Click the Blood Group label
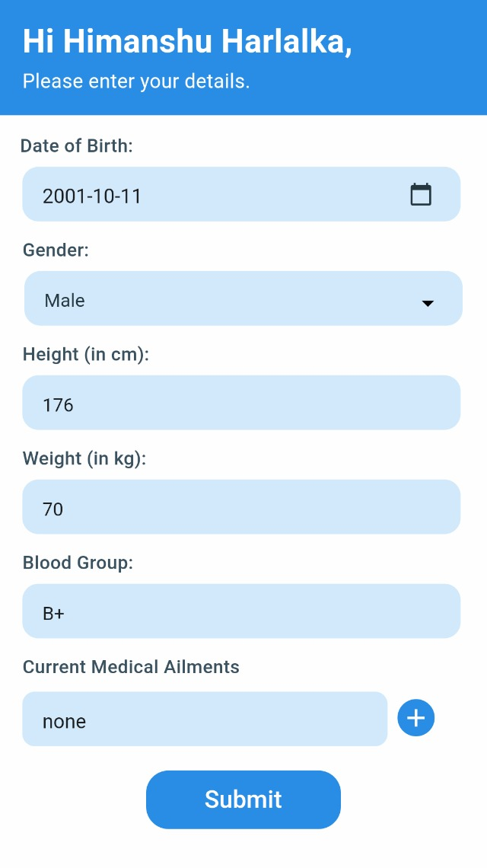 (78, 563)
